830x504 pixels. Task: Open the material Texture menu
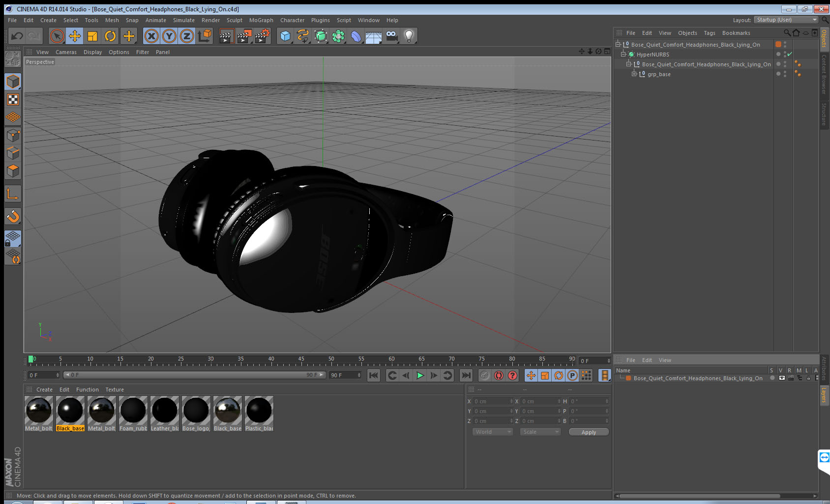pos(115,390)
